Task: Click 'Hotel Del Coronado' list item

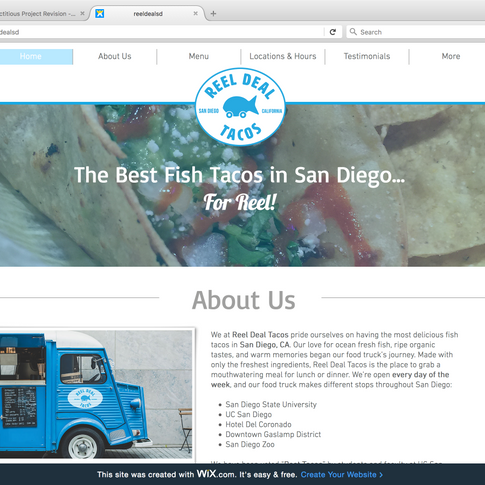Action: coord(258,425)
